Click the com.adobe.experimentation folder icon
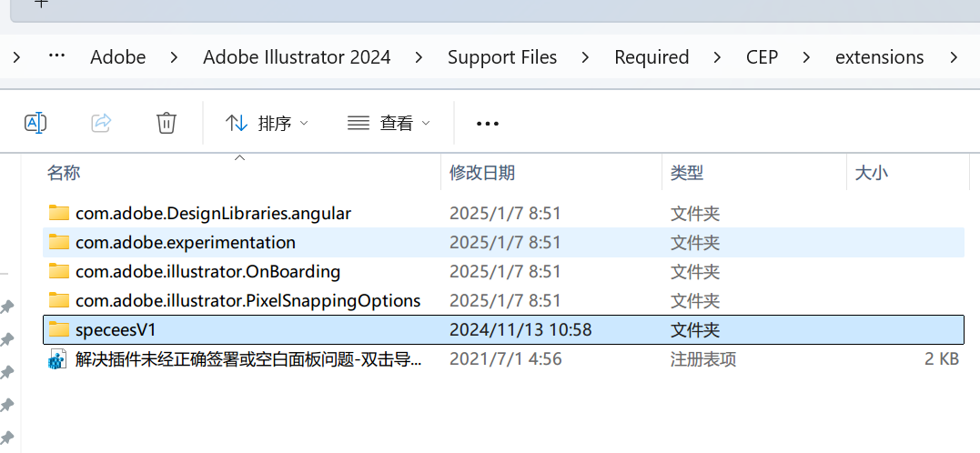This screenshot has height=453, width=980. (x=59, y=242)
